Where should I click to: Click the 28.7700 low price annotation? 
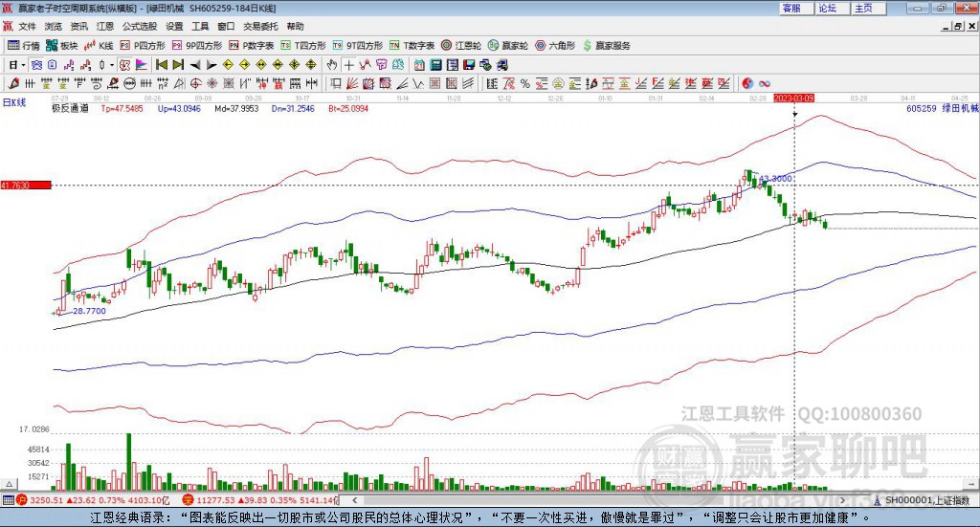[x=89, y=311]
